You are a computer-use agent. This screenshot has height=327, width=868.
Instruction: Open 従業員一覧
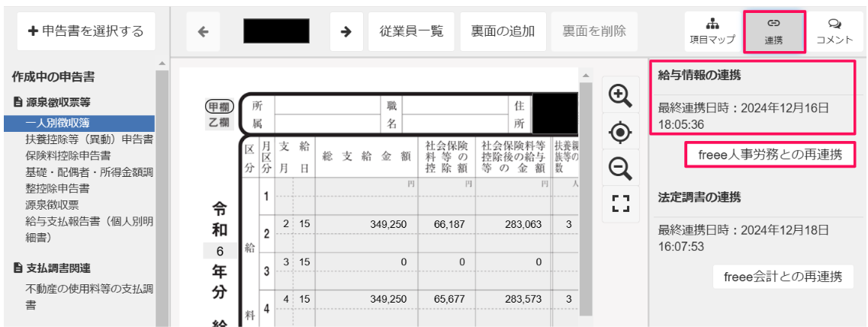point(411,31)
